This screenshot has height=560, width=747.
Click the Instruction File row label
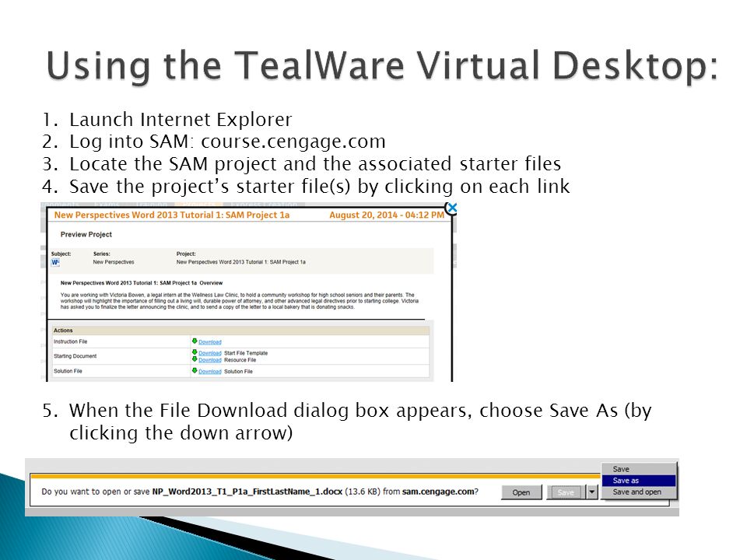(x=71, y=342)
